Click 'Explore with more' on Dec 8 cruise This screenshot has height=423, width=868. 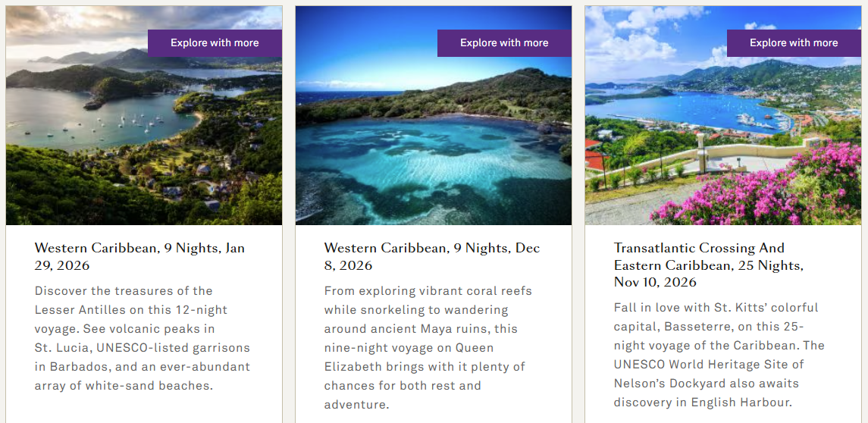point(504,43)
